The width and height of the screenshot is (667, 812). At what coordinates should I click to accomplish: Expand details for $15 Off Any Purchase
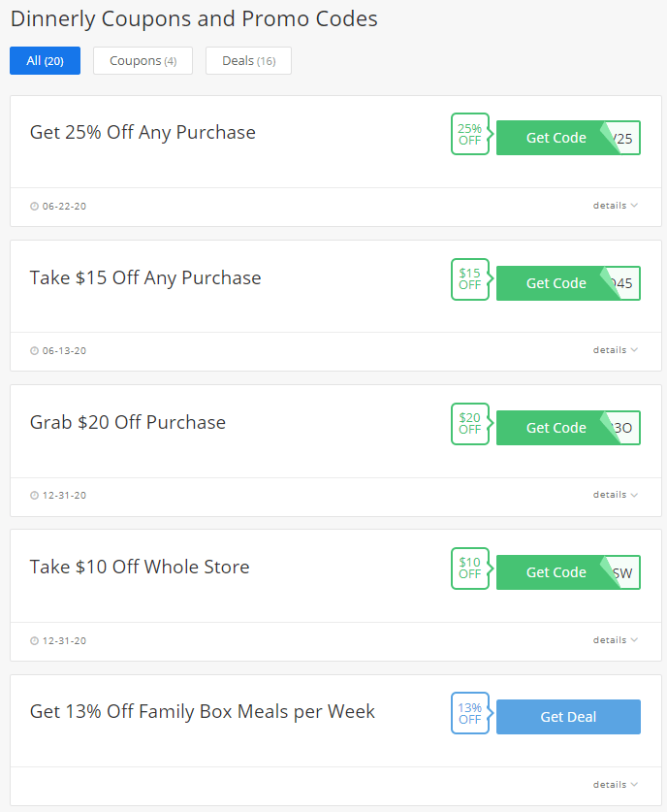click(616, 350)
